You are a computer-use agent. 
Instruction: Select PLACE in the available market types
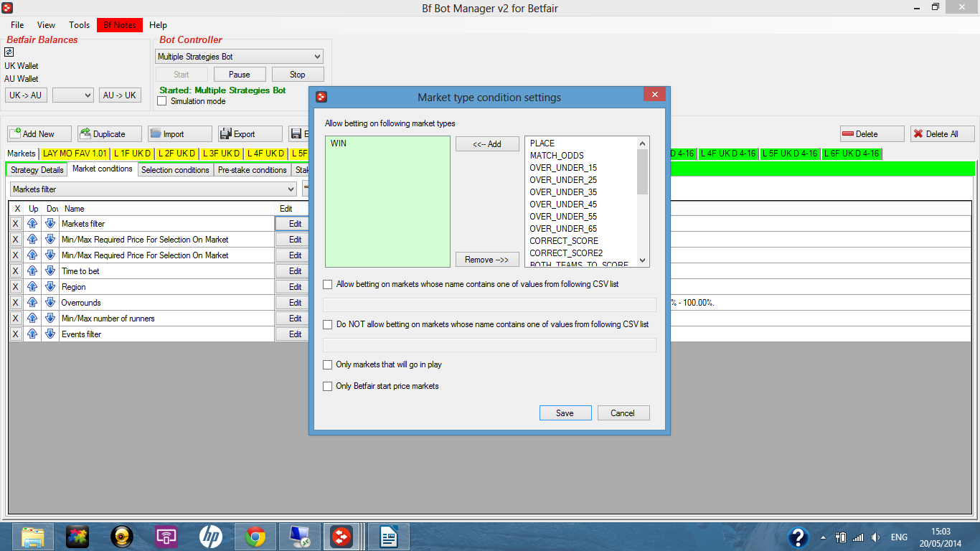(542, 143)
